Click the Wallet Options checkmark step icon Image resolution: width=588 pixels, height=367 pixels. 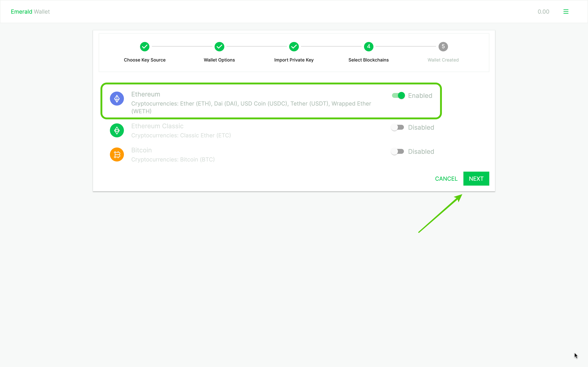tap(219, 46)
